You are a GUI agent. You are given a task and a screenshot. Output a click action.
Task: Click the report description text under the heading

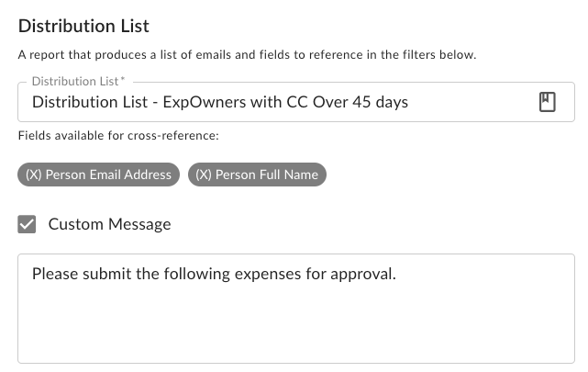pos(247,55)
